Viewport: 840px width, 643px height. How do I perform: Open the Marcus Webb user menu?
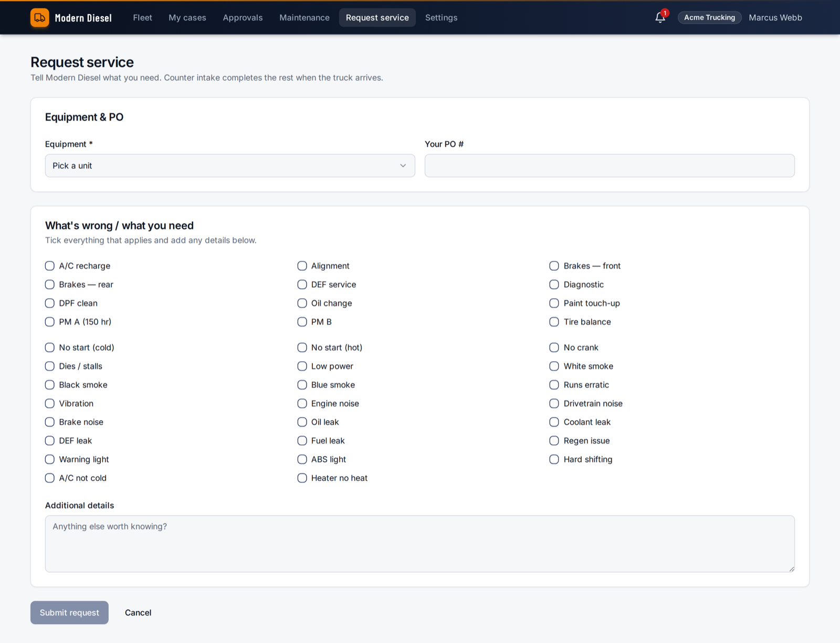point(775,17)
